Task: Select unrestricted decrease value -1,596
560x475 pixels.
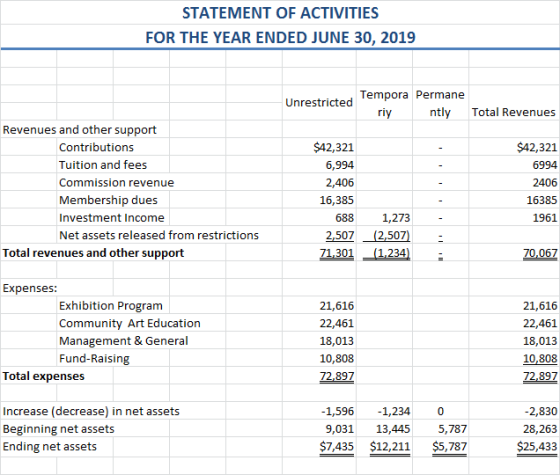Action: click(338, 411)
